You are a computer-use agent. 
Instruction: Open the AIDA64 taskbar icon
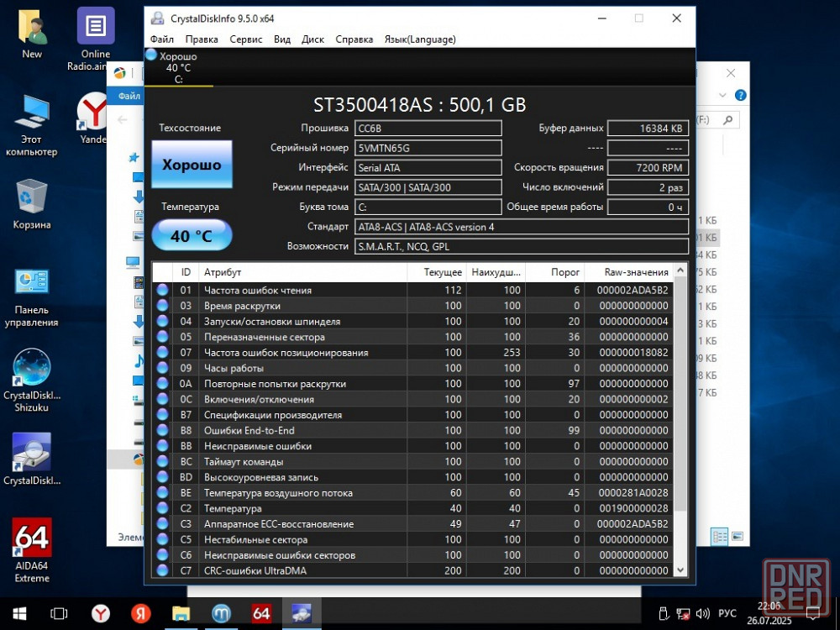coord(261,613)
